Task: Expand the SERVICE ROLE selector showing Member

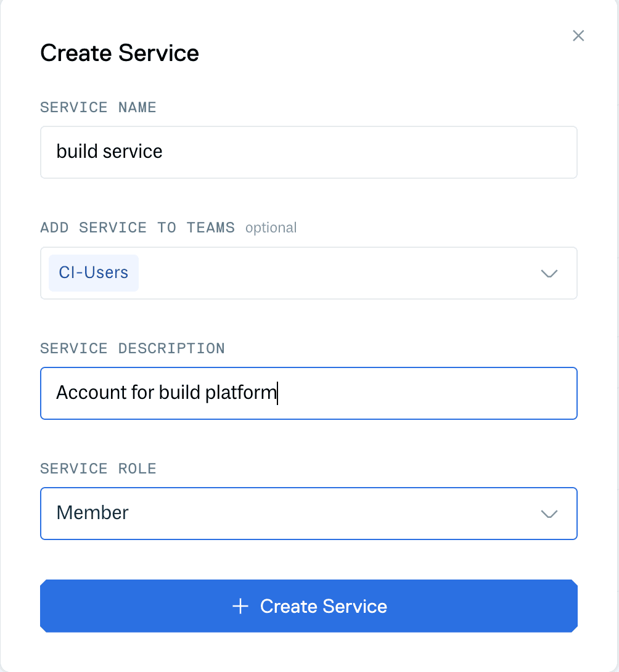Action: [308, 514]
